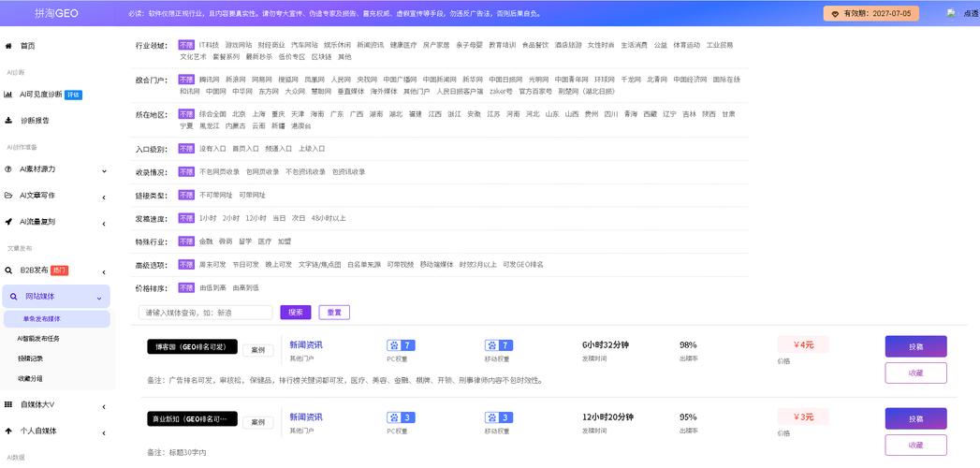
Task: Select 首页入口 under 入口级别
Action: point(245,149)
